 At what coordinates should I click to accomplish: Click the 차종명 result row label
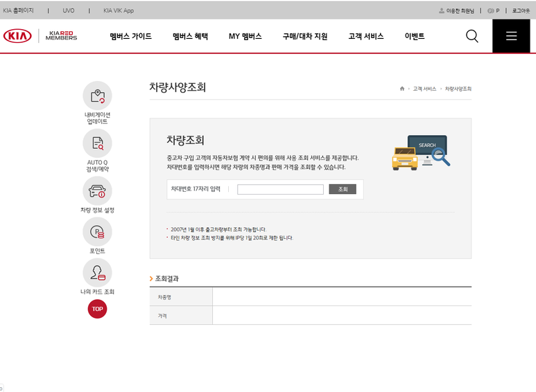[x=164, y=297]
